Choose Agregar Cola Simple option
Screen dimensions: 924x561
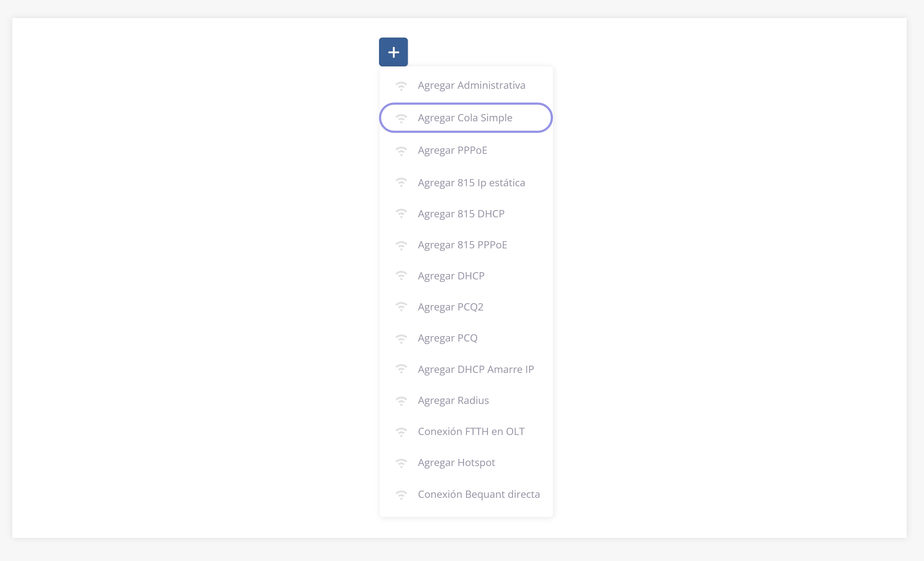[x=465, y=118]
